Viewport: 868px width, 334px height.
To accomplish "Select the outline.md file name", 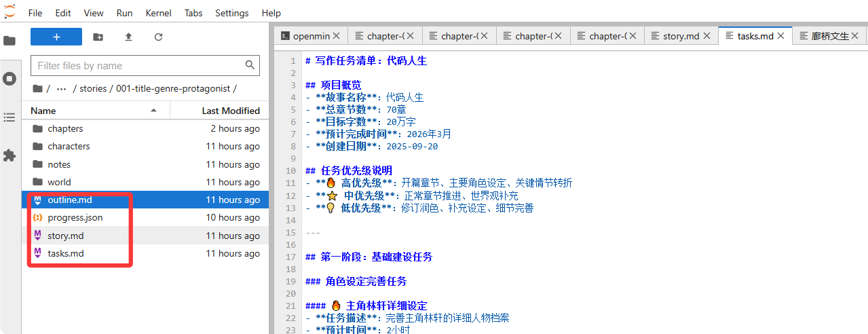I will 70,200.
